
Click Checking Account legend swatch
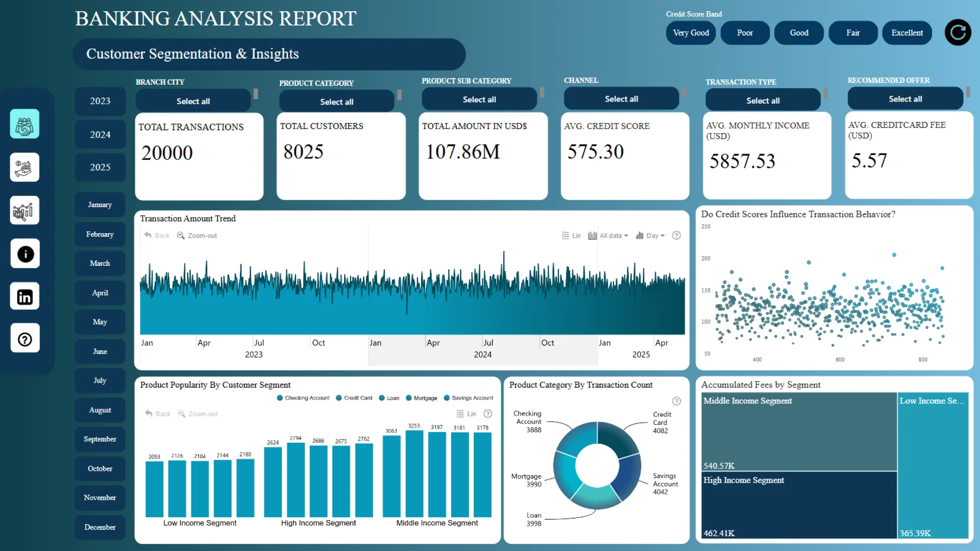click(280, 398)
